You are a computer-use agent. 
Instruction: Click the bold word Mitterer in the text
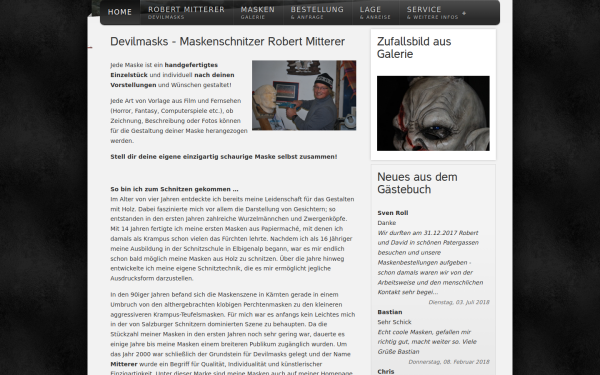click(124, 364)
